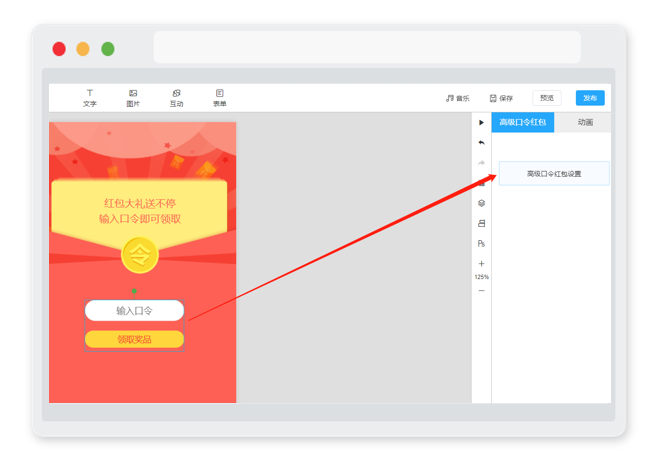
Task: Switch to the 动画 animation tab
Action: pos(585,122)
